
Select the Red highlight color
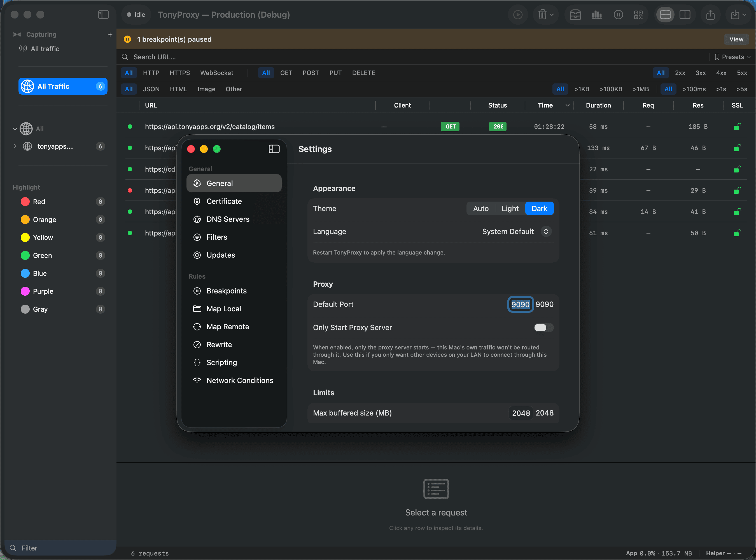[x=63, y=202]
